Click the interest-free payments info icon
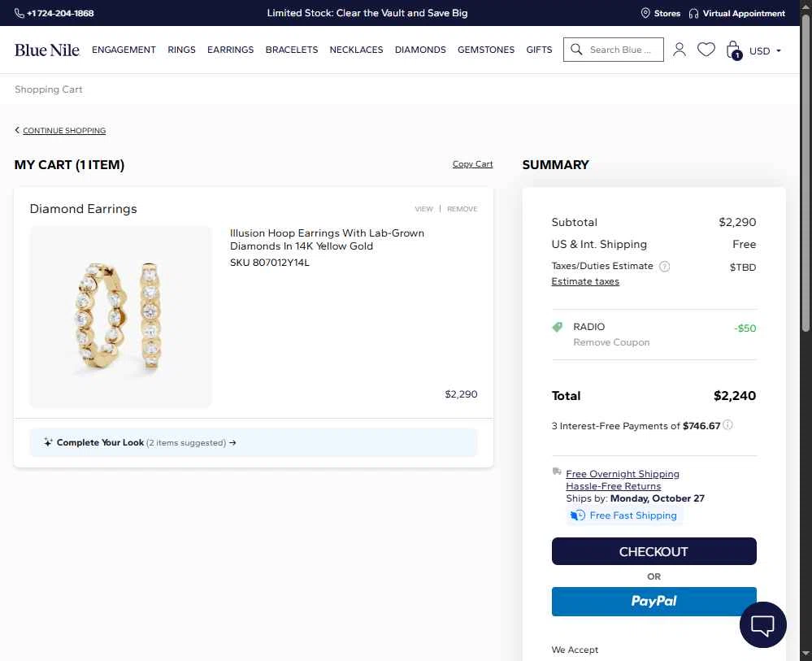Viewport: 812px width, 661px height. [727, 424]
